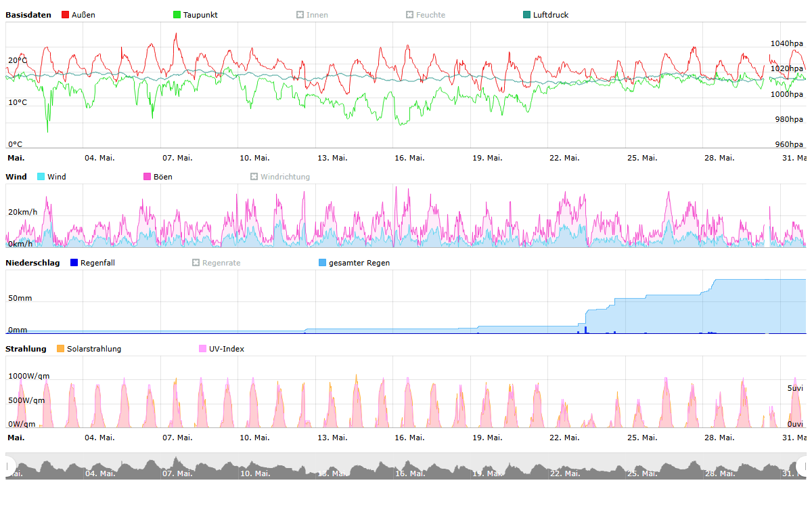Image resolution: width=812 pixels, height=508 pixels.
Task: Click the red Außen legend swatch
Action: click(x=65, y=15)
